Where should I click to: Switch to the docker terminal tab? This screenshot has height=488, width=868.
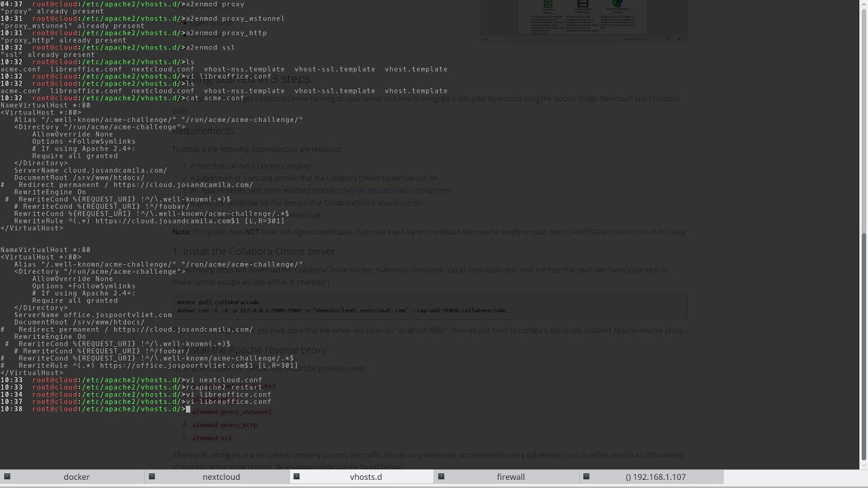tap(73, 477)
